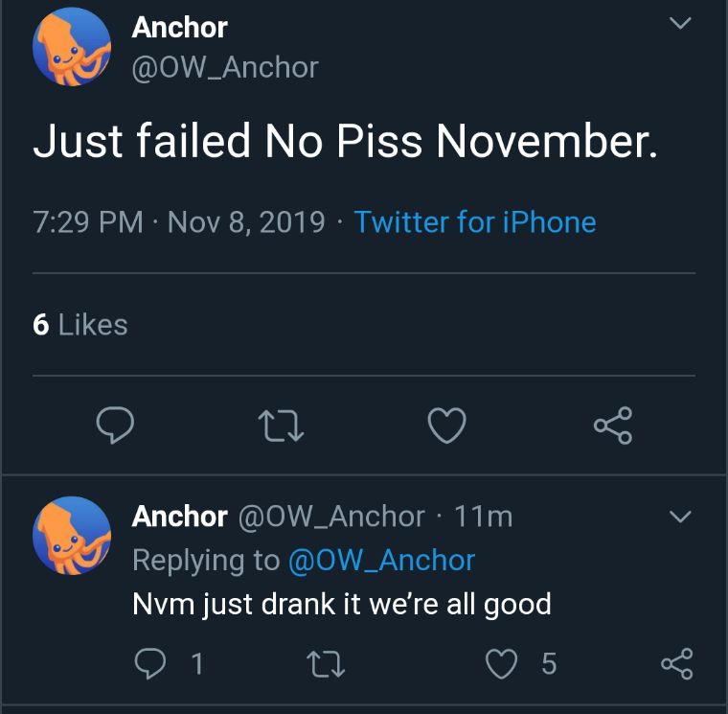
Task: Click the 7:29 PM Nov 8, 2019 timestamp
Action: point(179,222)
